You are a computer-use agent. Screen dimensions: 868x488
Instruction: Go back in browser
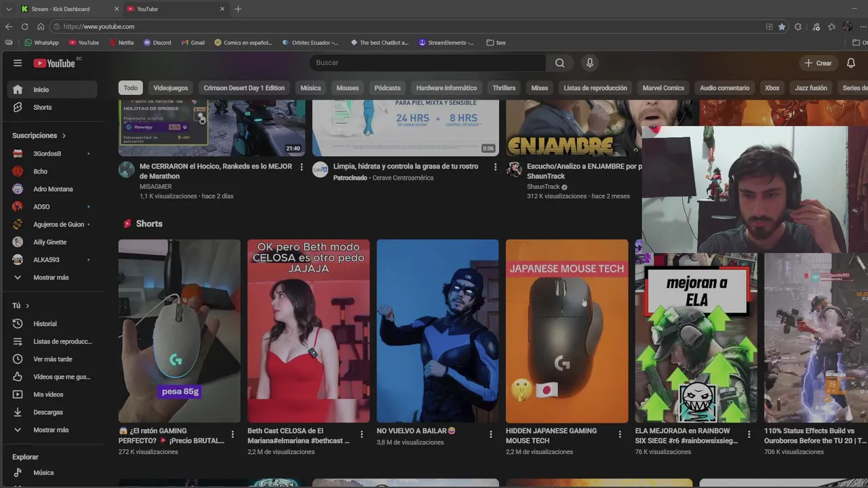click(x=8, y=26)
